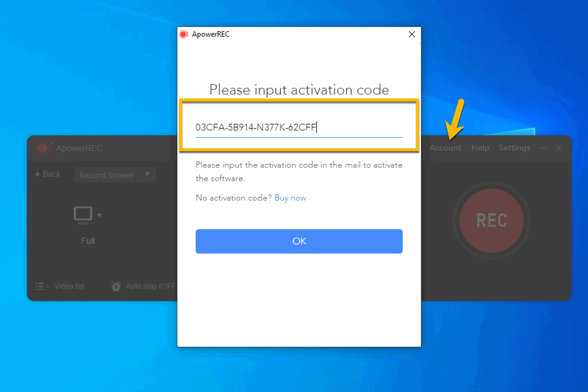
Task: Toggle the Auto stop (OFF) setting
Action: [x=151, y=286]
